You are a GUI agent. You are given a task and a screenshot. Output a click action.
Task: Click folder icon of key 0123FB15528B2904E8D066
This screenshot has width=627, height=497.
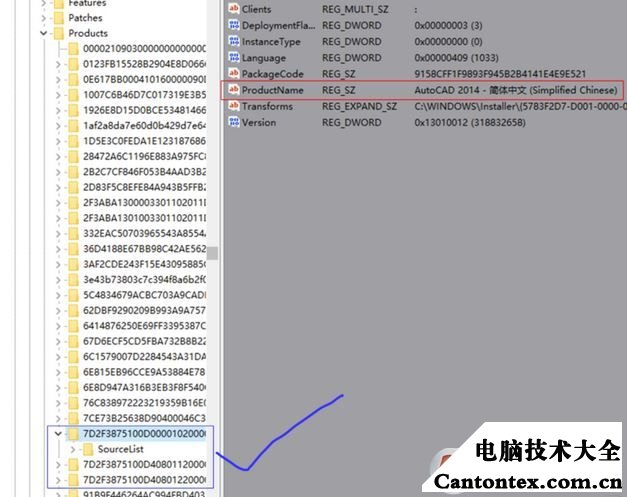(73, 64)
